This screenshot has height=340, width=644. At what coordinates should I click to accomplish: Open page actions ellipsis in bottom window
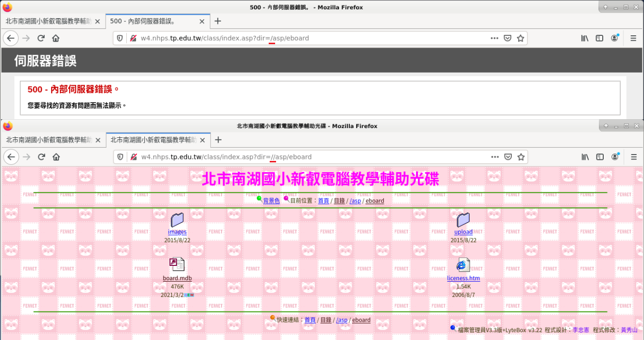pyautogui.click(x=495, y=157)
